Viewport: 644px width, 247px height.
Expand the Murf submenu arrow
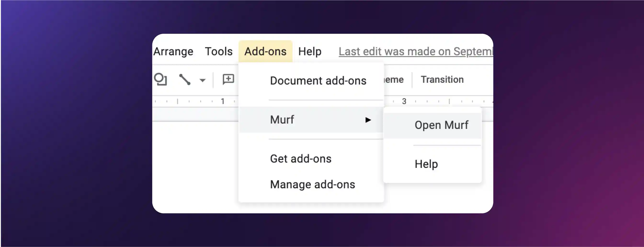(x=368, y=120)
